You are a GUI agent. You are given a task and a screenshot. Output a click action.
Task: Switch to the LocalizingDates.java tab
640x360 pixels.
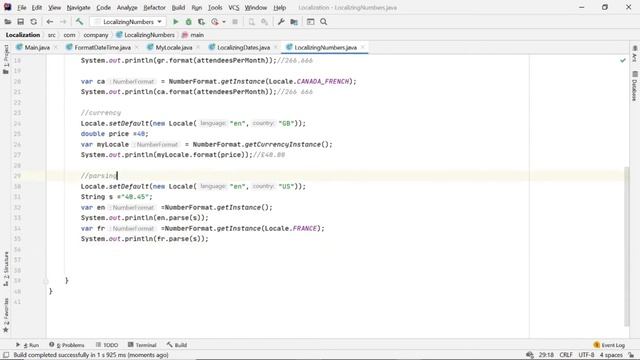click(243, 47)
